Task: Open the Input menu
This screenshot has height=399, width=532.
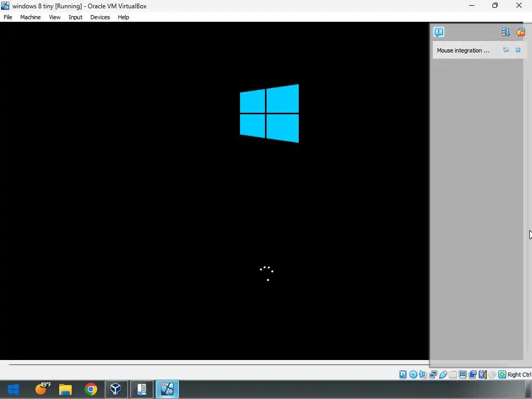Action: coord(75,17)
